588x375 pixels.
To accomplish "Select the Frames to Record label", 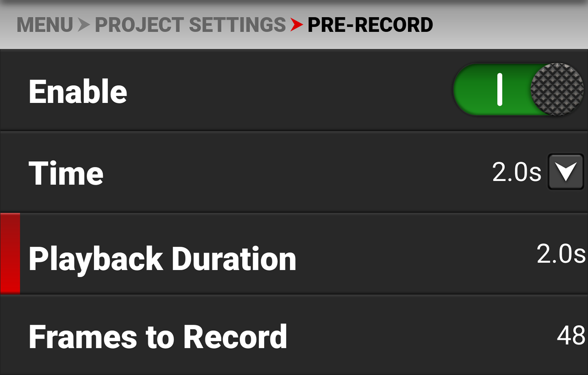I will tap(158, 337).
